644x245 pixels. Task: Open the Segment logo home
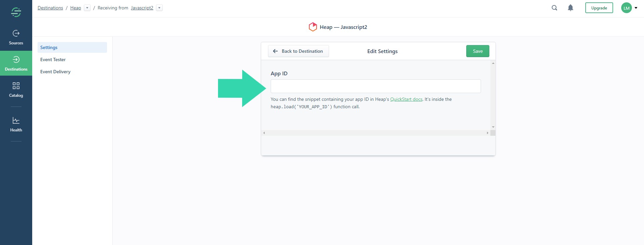click(x=16, y=12)
